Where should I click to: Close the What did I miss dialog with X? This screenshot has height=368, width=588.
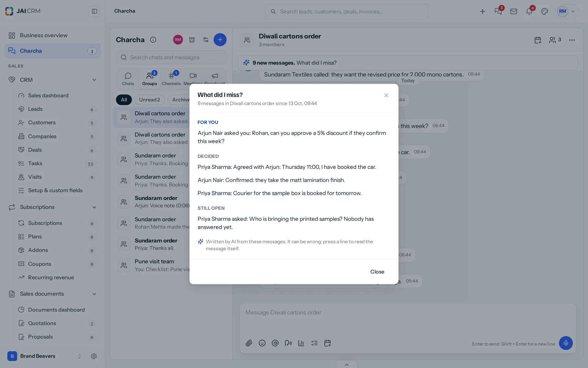386,95
